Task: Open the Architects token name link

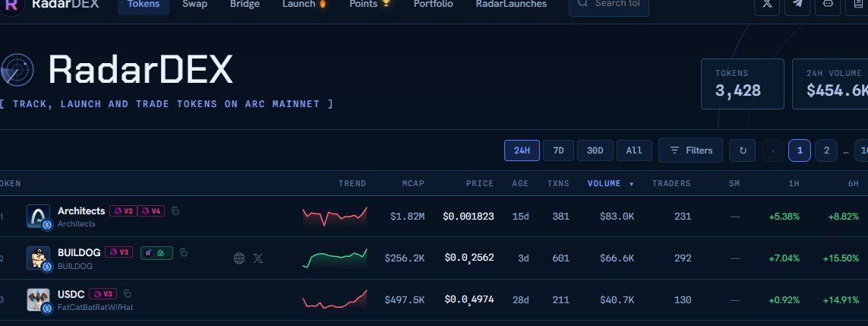Action: pos(81,211)
